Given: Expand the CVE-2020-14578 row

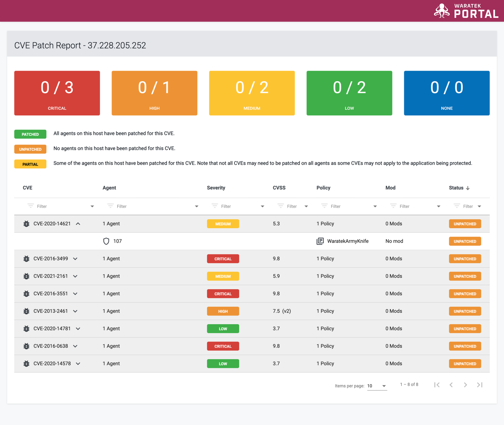Looking at the screenshot, I should click(78, 364).
